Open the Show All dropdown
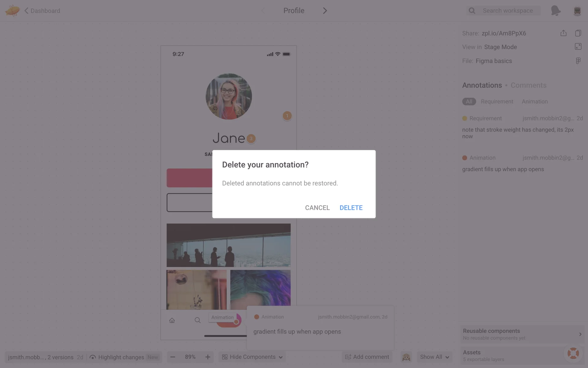The width and height of the screenshot is (588, 368). pos(434,357)
